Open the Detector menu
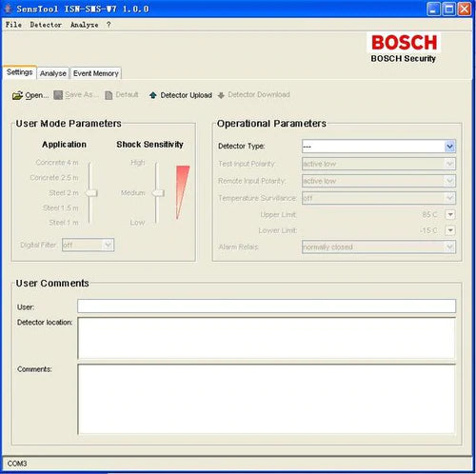 [46, 25]
